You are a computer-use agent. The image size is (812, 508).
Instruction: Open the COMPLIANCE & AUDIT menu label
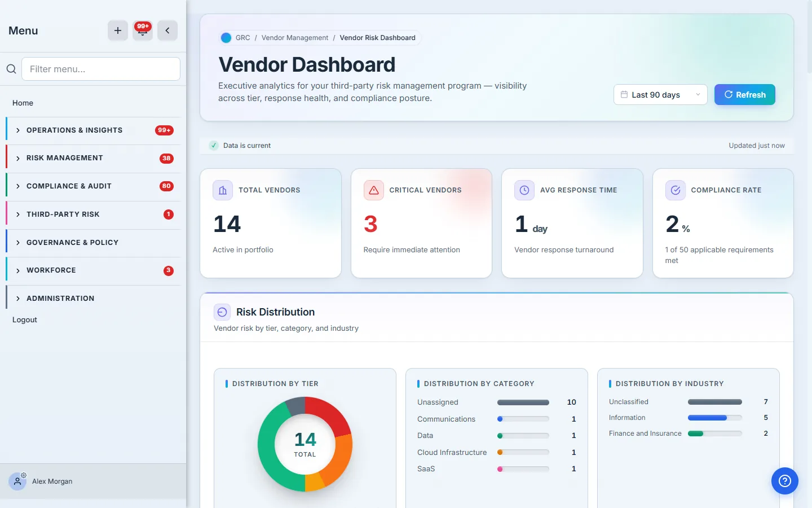pyautogui.click(x=69, y=186)
